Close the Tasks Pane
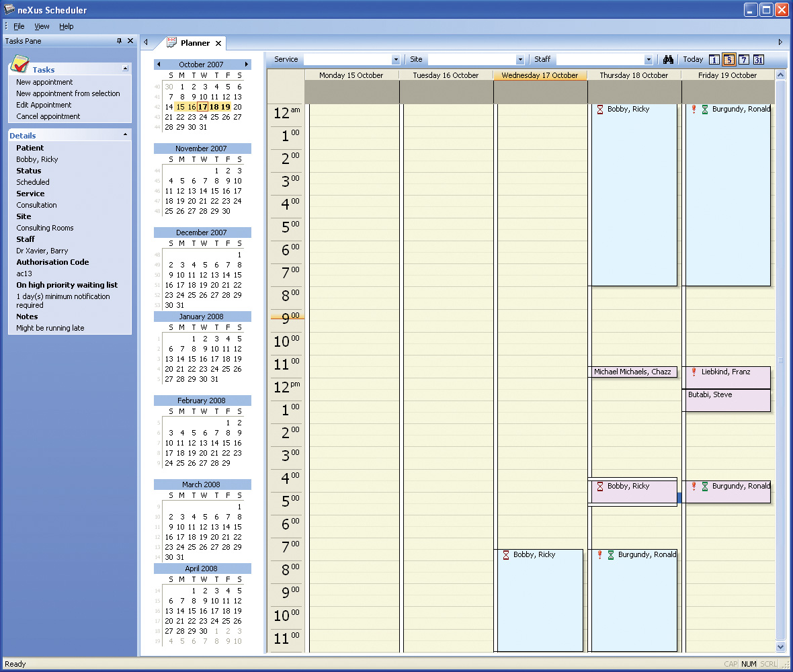 [130, 41]
